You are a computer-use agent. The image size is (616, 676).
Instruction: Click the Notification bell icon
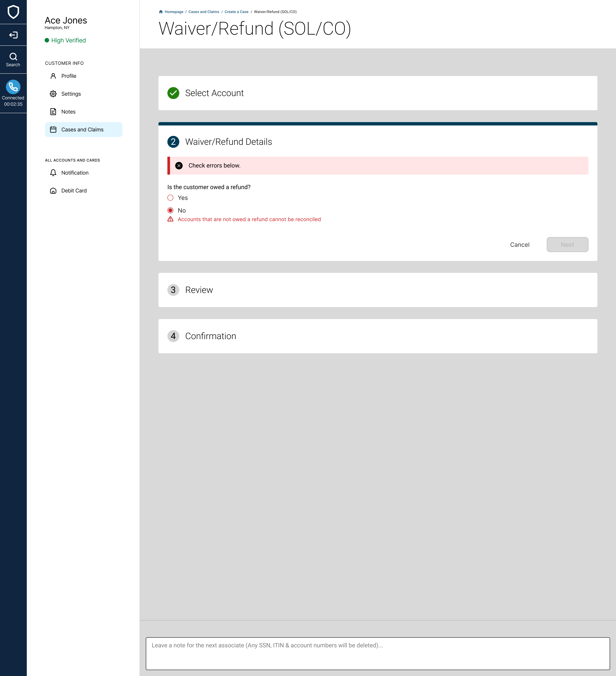(53, 173)
